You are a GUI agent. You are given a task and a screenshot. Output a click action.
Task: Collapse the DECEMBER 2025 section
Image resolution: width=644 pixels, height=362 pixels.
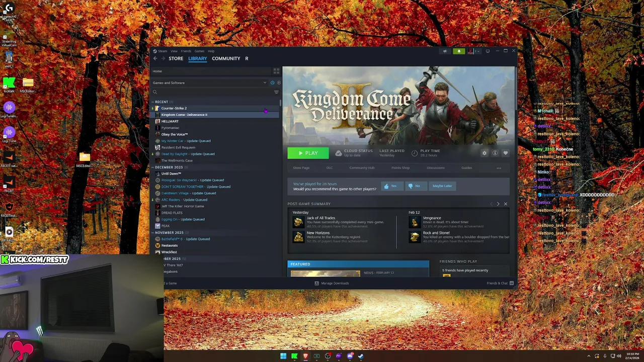(x=152, y=167)
